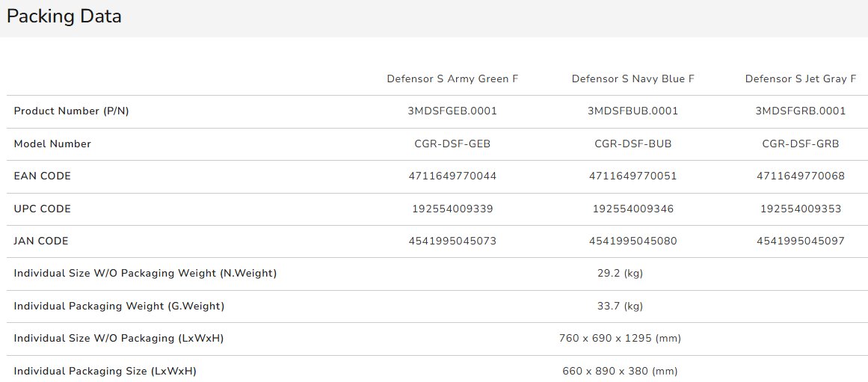Click product number 3MDSFGRB.0001
Screen dimensions: 868x382
coord(800,111)
